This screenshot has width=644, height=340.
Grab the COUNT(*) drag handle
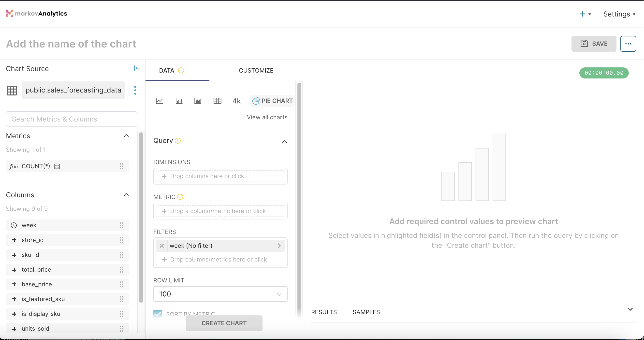121,166
